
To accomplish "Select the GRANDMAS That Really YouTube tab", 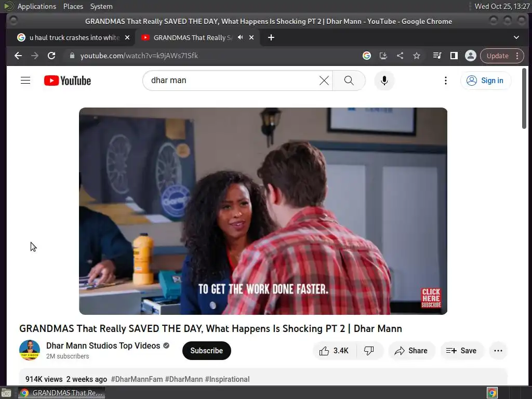I will (193, 37).
